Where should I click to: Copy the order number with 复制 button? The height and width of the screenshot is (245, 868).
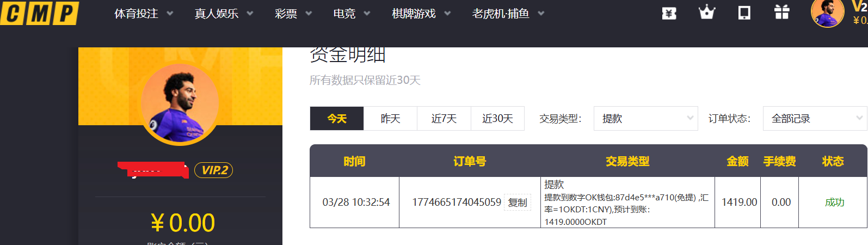tap(517, 203)
